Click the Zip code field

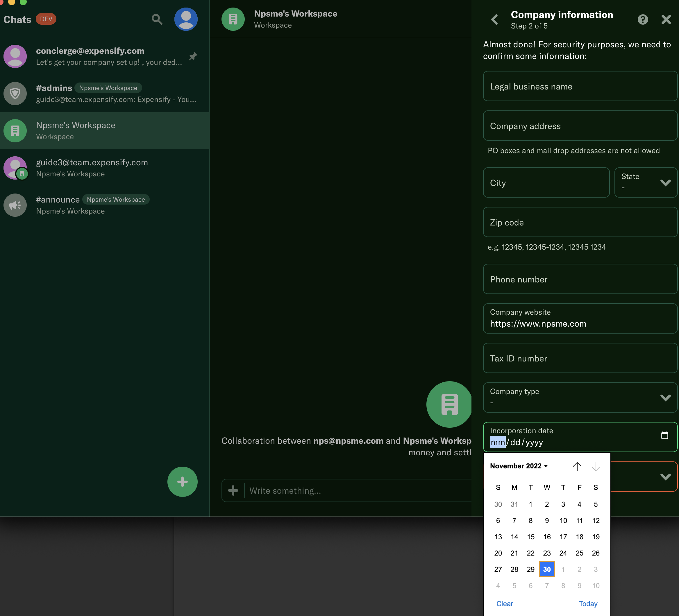[x=580, y=222]
